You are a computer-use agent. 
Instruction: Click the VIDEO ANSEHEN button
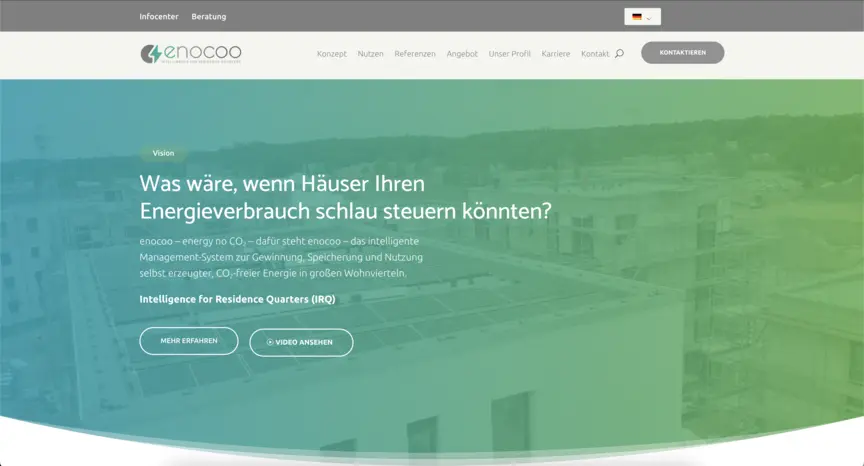click(x=301, y=343)
